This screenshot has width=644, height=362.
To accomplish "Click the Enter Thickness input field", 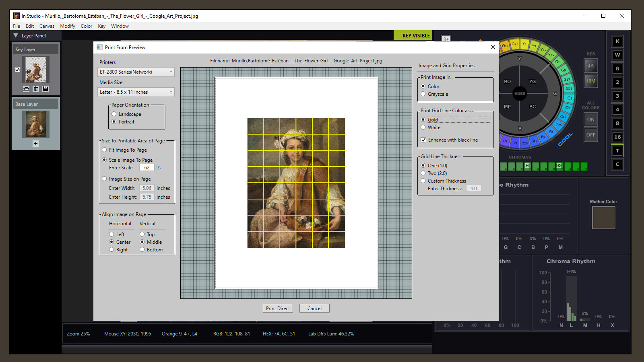I will (474, 189).
